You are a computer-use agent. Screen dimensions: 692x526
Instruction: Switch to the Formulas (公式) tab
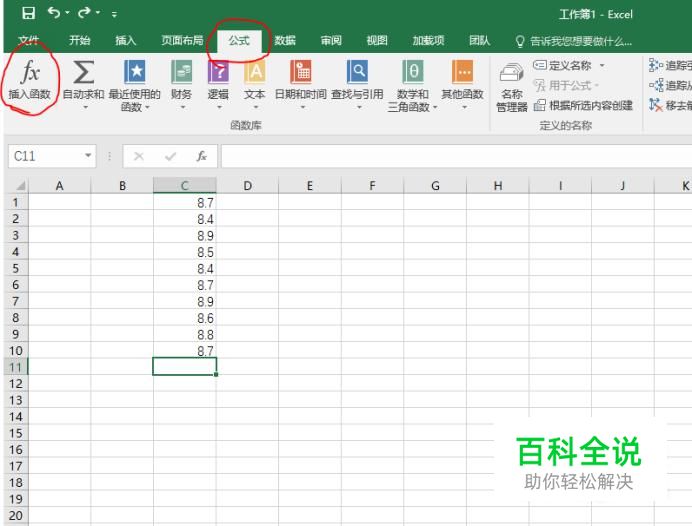[239, 41]
